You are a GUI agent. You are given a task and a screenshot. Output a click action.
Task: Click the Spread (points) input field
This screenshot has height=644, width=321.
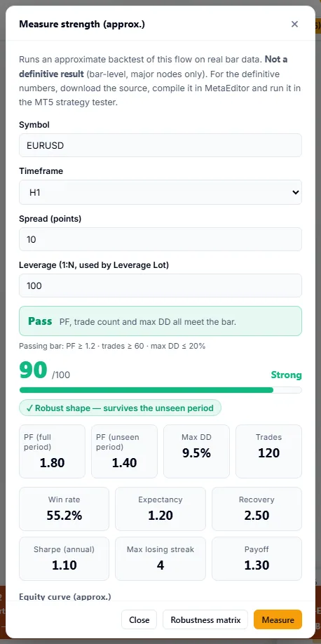[160, 239]
